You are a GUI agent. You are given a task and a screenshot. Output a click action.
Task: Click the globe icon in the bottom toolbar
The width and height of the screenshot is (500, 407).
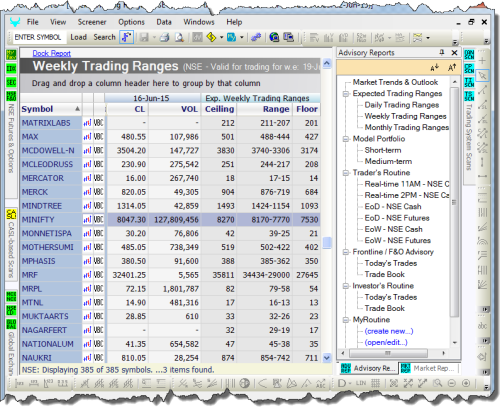pyautogui.click(x=245, y=383)
